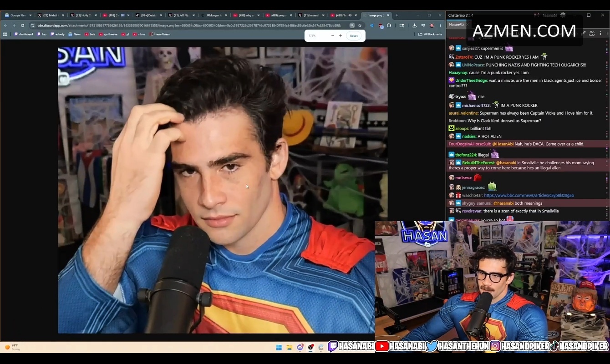The height and width of the screenshot is (364, 610).
Task: Click the browser reload icon
Action: tap(22, 25)
